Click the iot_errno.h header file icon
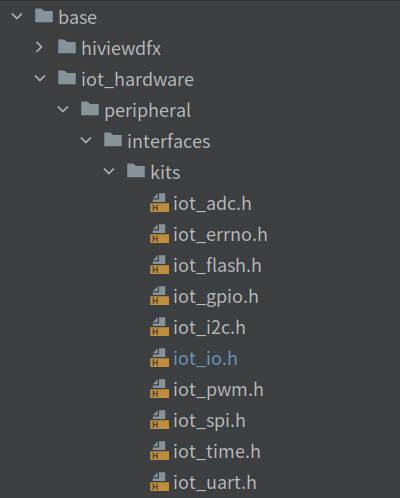Viewport: 400px width, 498px height. pos(159,234)
